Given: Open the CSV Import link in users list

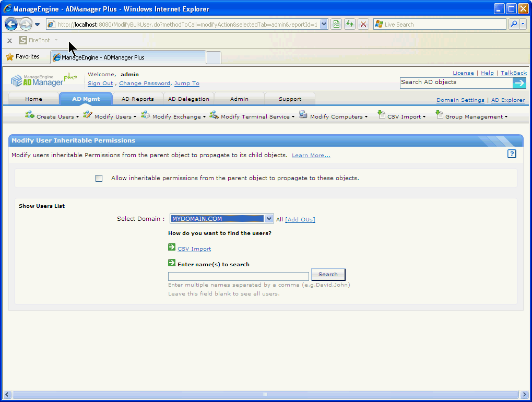Looking at the screenshot, I should [x=194, y=249].
